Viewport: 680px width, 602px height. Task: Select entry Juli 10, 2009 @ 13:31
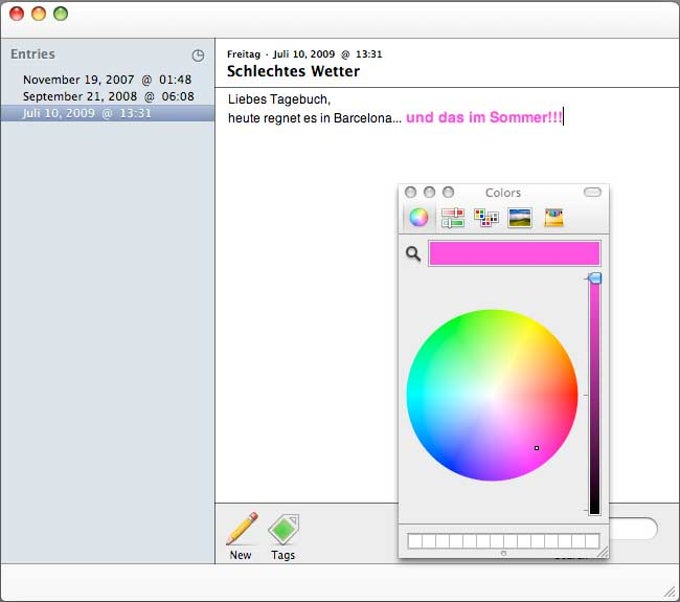point(108,113)
